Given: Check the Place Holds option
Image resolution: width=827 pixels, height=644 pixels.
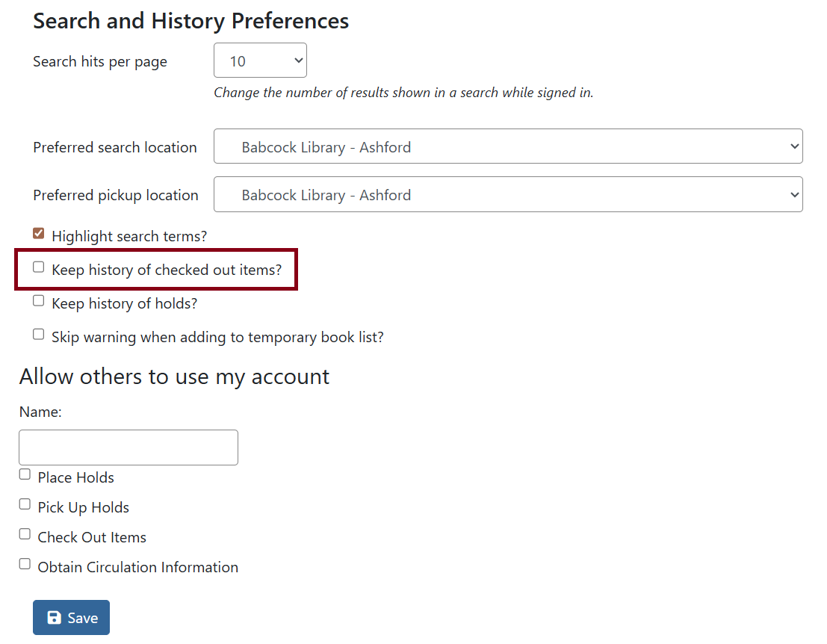Looking at the screenshot, I should tap(24, 473).
